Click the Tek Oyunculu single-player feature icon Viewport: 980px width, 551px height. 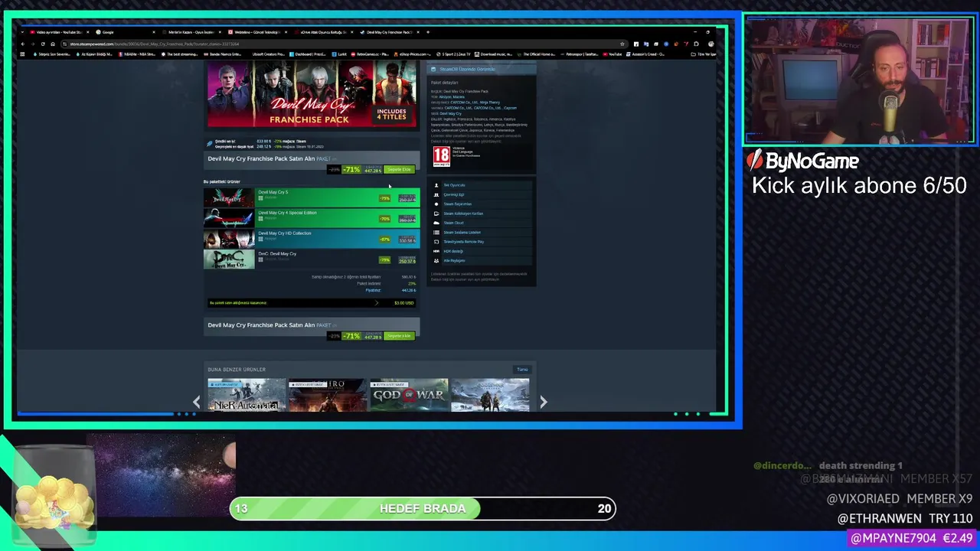point(436,185)
